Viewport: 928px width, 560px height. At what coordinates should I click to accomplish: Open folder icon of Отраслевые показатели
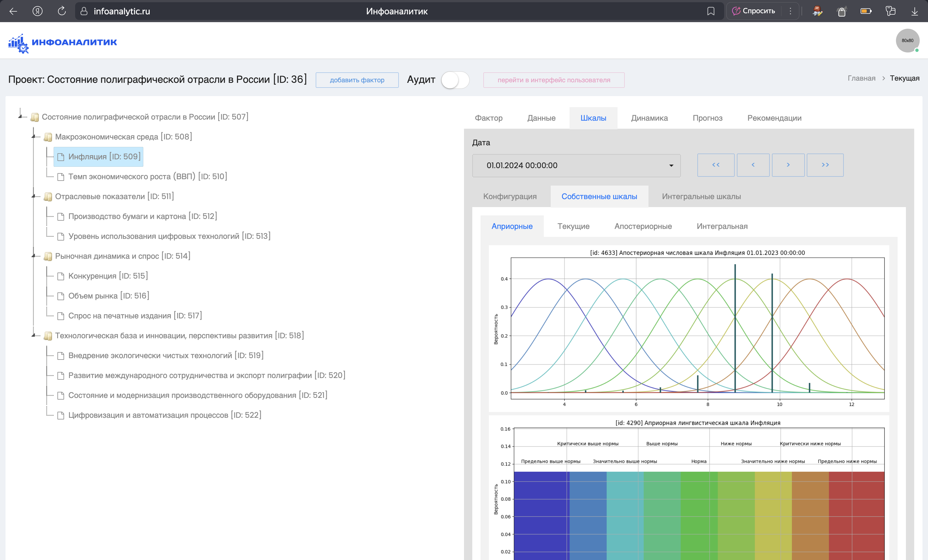point(48,197)
